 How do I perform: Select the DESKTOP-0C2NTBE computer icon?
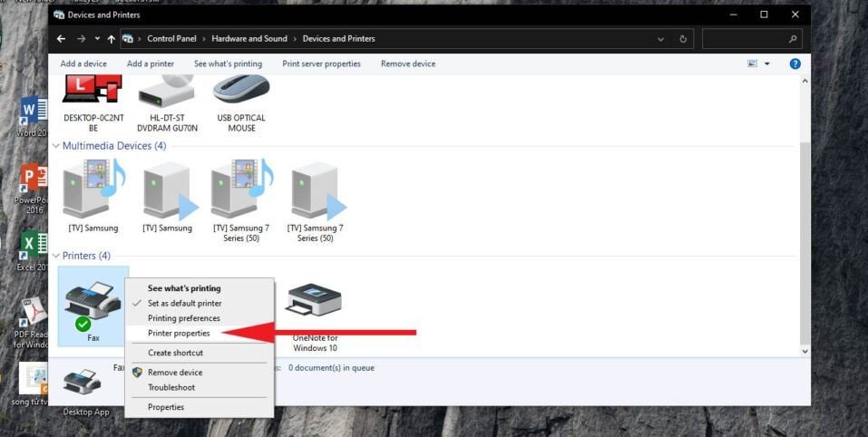92,91
